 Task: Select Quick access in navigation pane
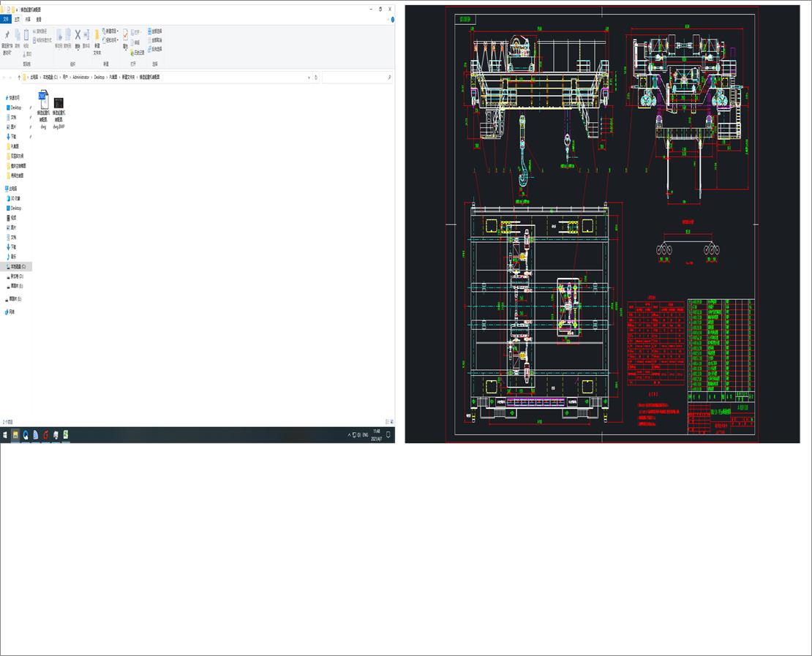tap(12, 97)
